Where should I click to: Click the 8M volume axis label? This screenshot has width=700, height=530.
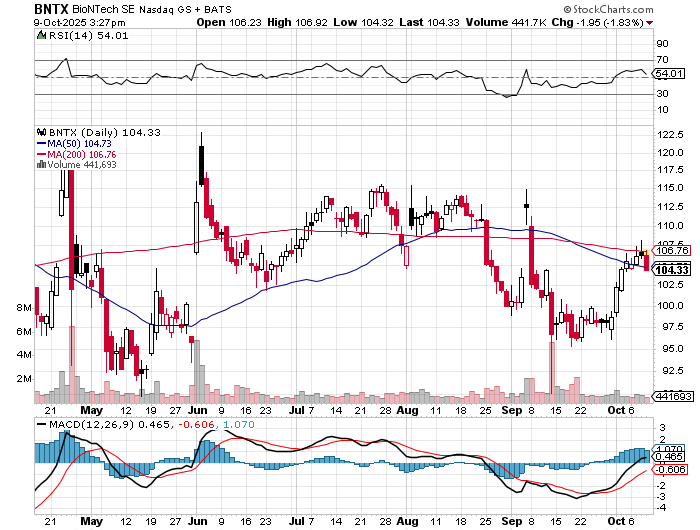(24, 308)
